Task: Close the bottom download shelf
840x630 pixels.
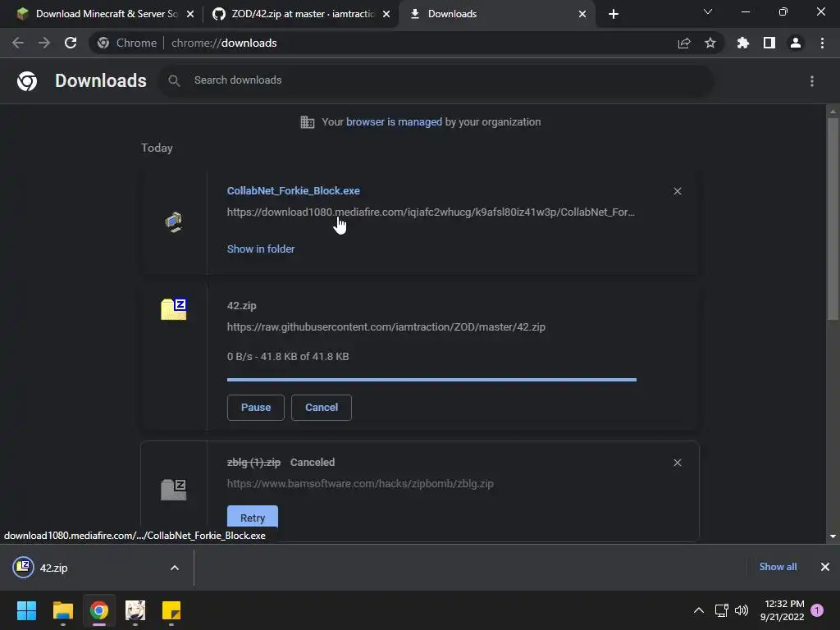Action: click(825, 567)
